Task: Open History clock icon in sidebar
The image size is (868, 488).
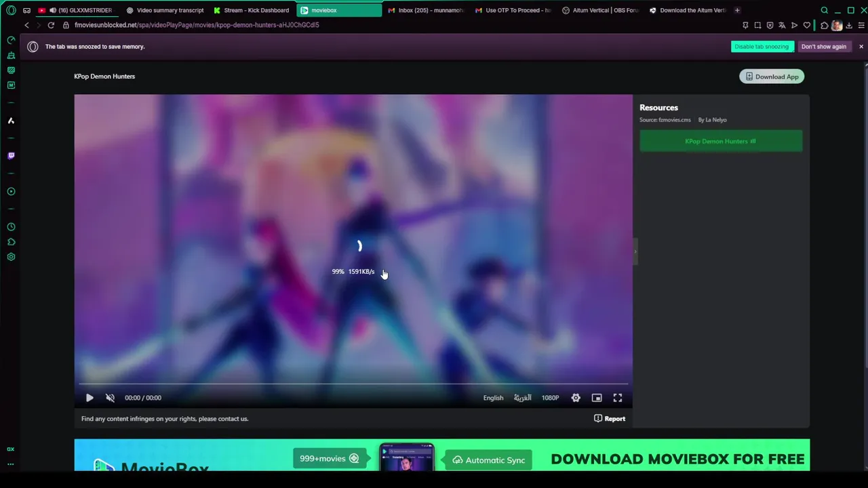Action: coord(11,227)
